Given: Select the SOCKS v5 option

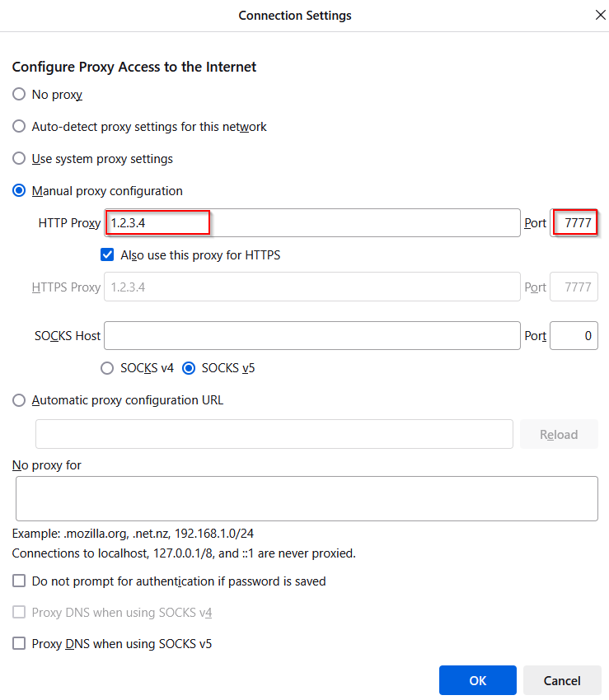Looking at the screenshot, I should click(190, 368).
